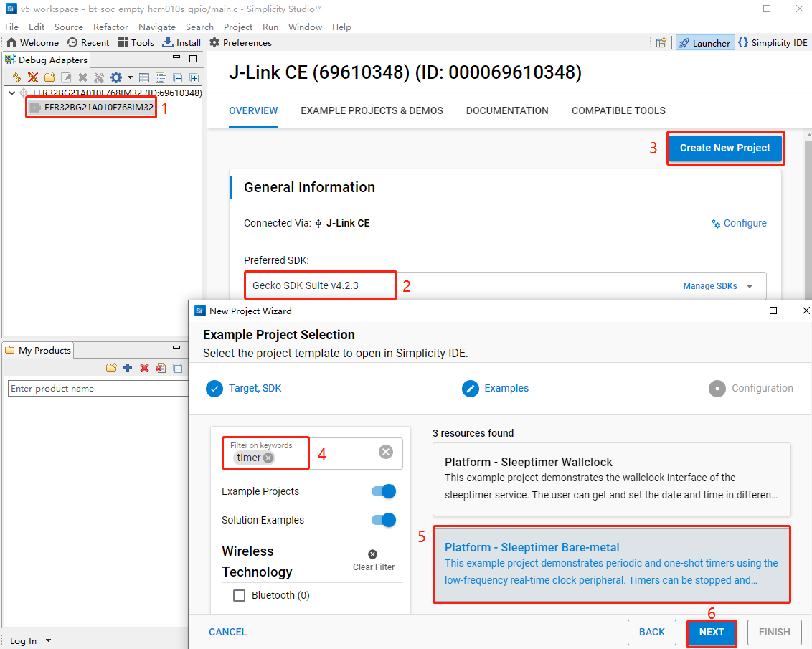Image resolution: width=812 pixels, height=649 pixels.
Task: Collapse the EFR32BG21A010F768IM32 adapter tree node
Action: (x=11, y=93)
